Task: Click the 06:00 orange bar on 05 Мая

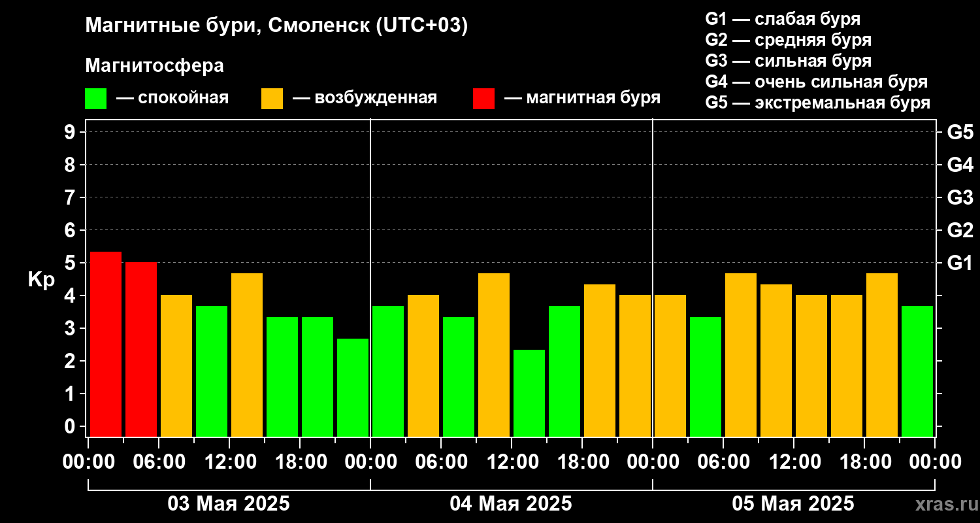Action: [x=741, y=354]
